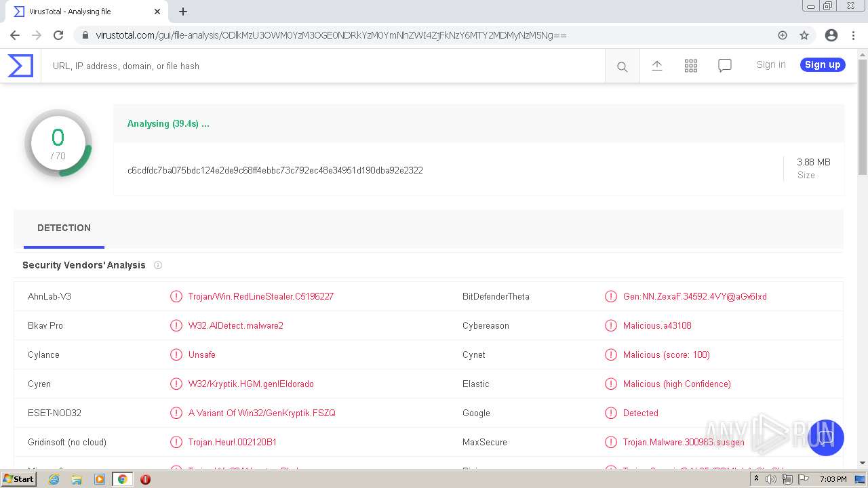Select the DETECTION tab
This screenshot has width=868, height=488.
click(x=64, y=228)
